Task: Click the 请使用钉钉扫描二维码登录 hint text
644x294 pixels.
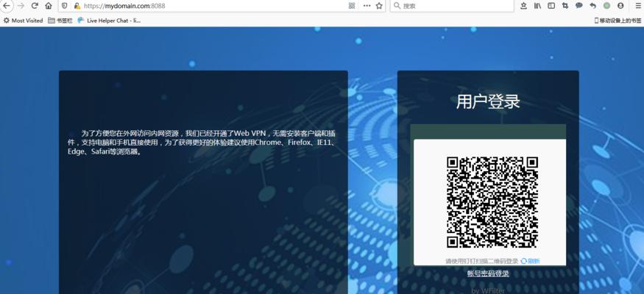Action: pyautogui.click(x=482, y=261)
